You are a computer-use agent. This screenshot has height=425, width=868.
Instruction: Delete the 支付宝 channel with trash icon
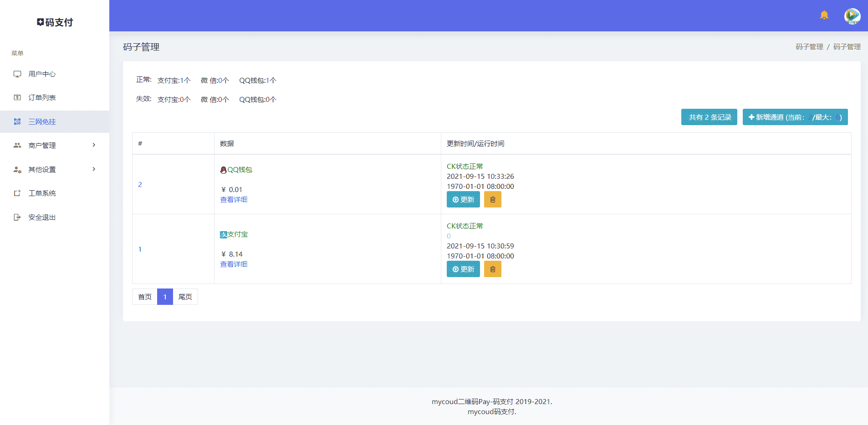tap(492, 269)
